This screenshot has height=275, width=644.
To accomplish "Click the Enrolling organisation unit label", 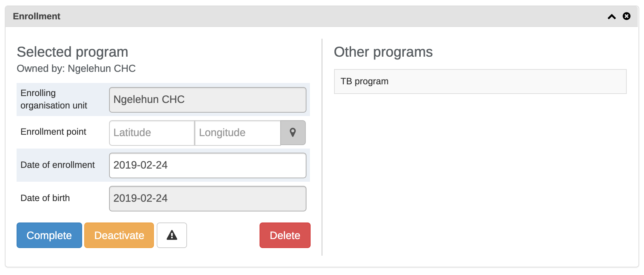I will coord(54,99).
